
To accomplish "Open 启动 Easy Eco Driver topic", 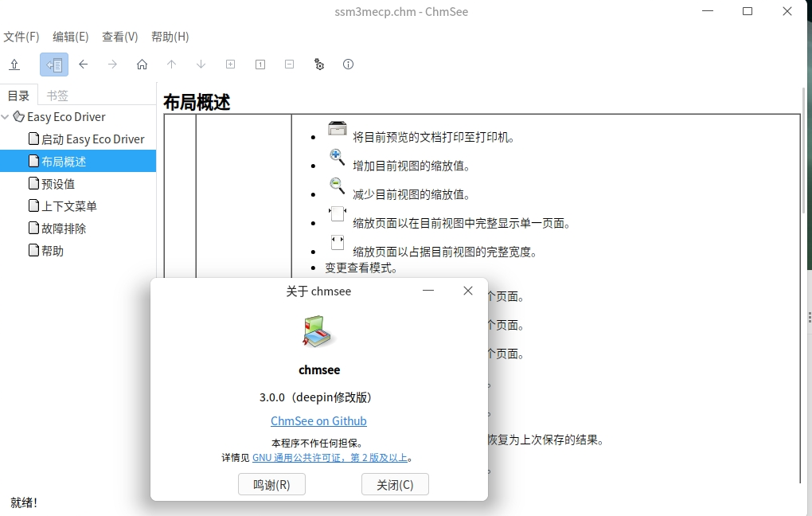I will [x=87, y=139].
